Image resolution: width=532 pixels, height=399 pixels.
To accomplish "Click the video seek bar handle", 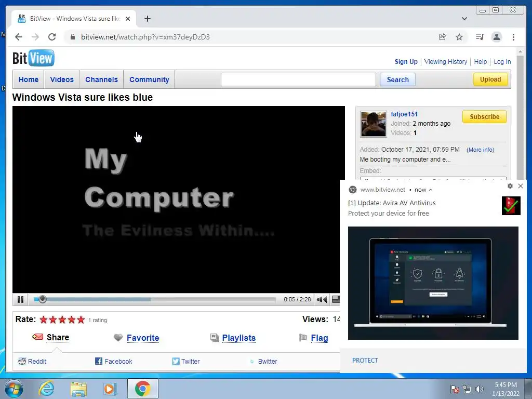I will (42, 299).
